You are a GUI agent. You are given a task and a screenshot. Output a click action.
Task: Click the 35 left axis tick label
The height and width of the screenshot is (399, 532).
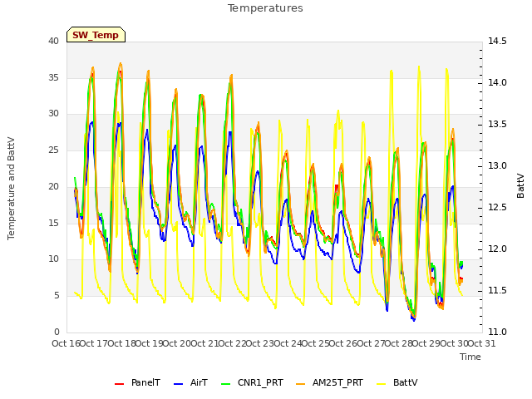click(53, 77)
